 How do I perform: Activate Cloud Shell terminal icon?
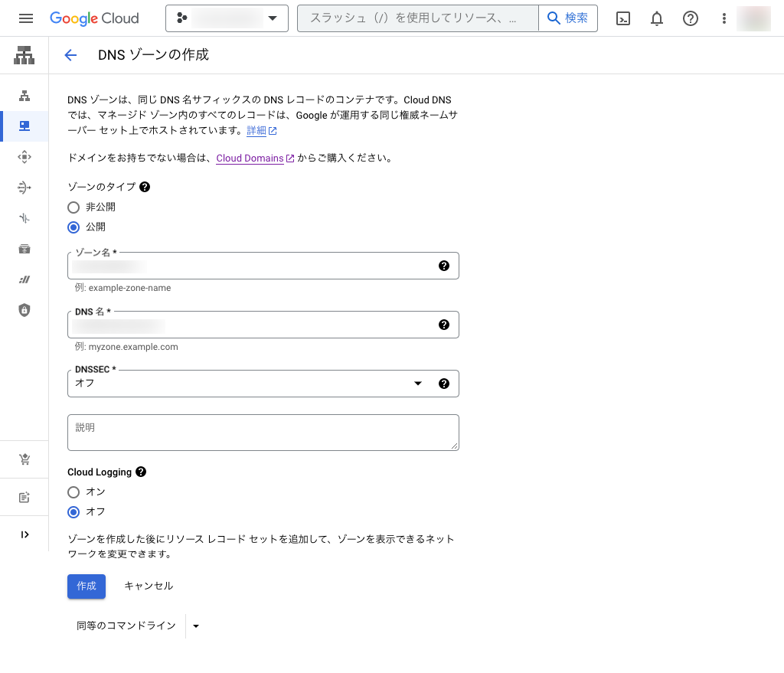tap(623, 18)
